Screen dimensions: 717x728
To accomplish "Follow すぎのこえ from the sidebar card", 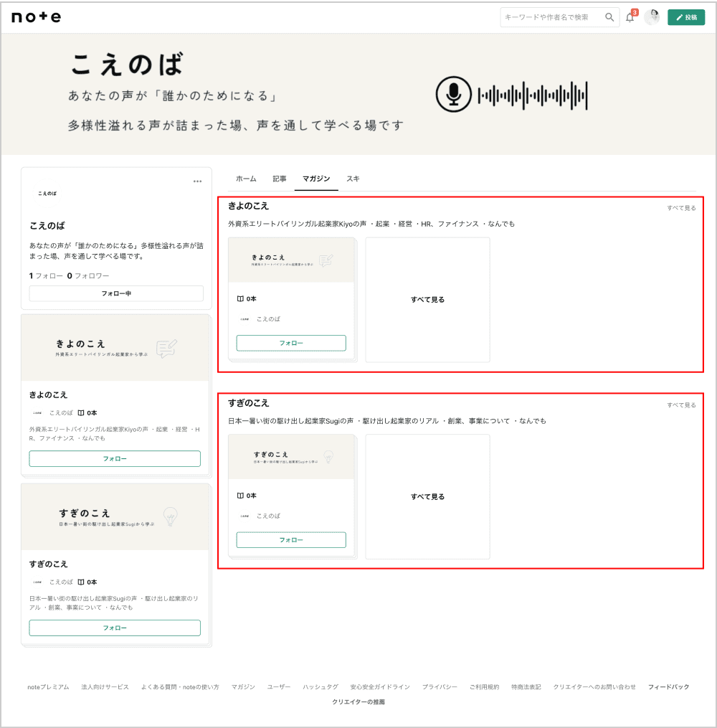I will coord(115,628).
